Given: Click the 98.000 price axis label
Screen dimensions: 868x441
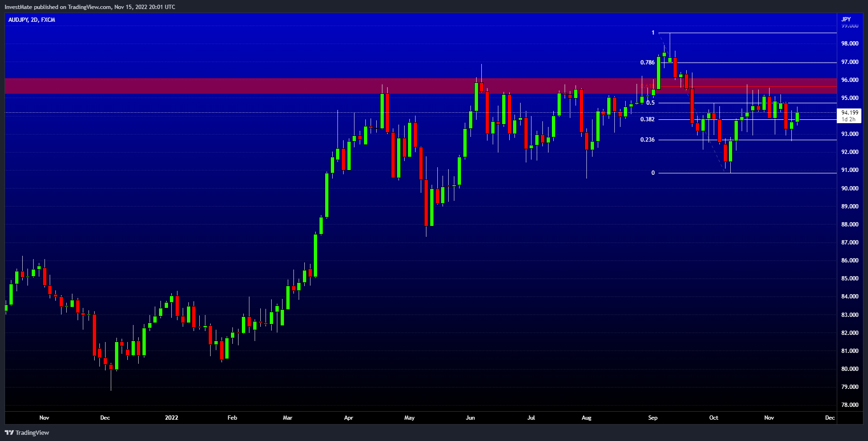Looking at the screenshot, I should (850, 44).
